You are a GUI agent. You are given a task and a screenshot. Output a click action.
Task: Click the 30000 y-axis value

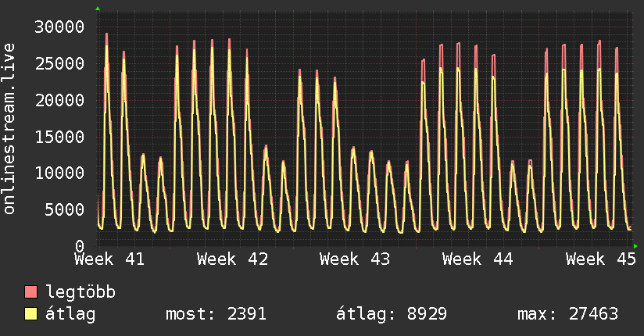[x=59, y=27]
